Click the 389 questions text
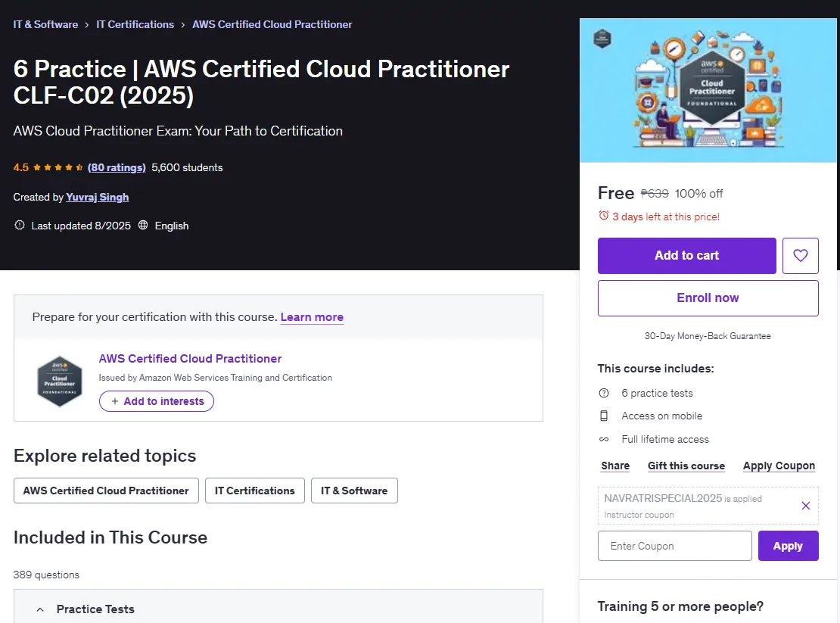Viewport: 840px width, 623px height. (46, 575)
